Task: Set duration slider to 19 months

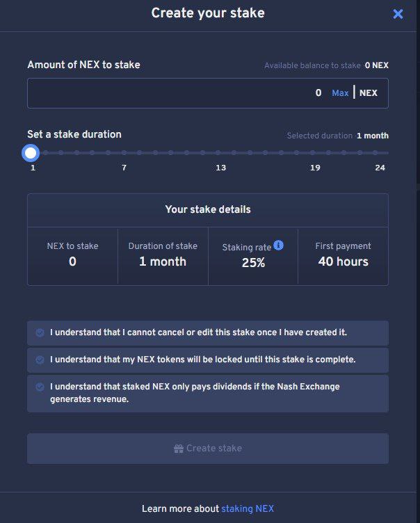Action: click(x=315, y=152)
